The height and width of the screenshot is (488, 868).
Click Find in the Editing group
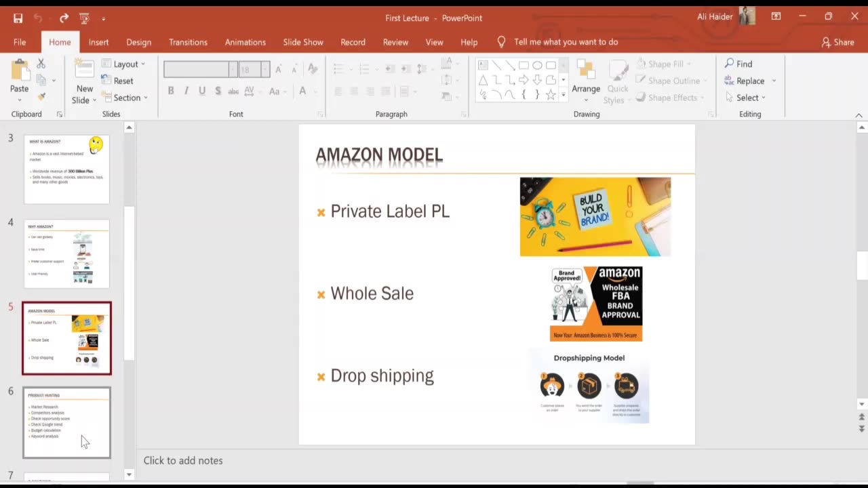[738, 64]
